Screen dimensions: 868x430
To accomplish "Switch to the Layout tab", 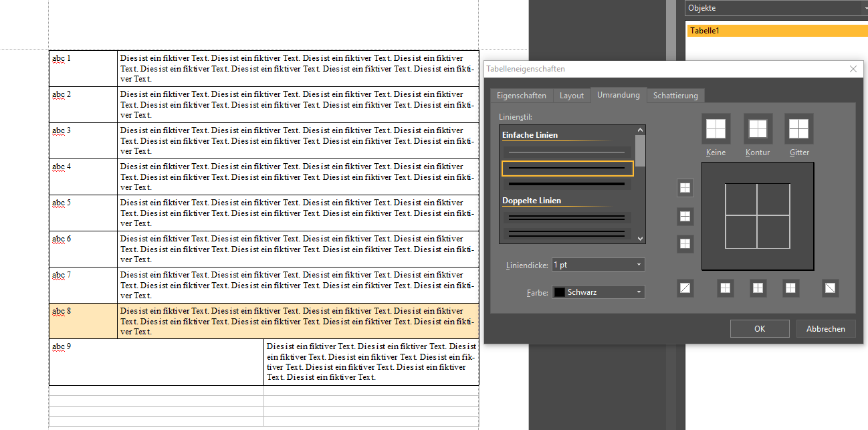I will (x=572, y=96).
